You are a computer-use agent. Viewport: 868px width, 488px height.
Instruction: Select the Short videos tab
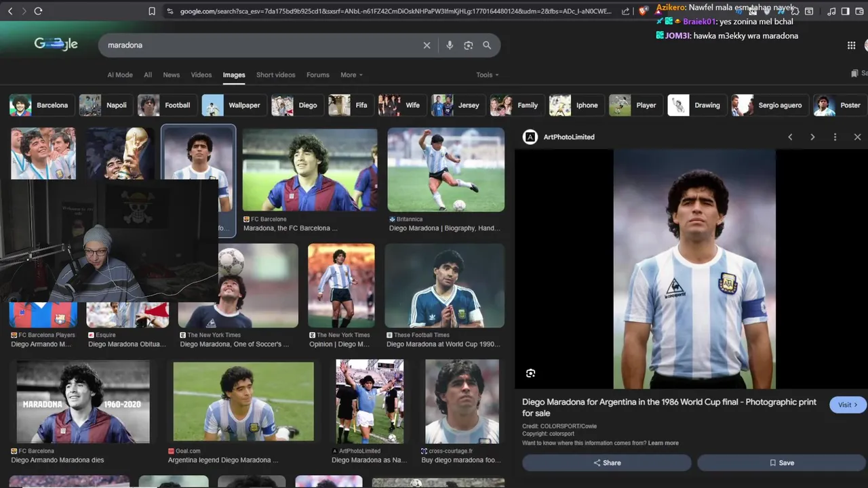point(275,75)
